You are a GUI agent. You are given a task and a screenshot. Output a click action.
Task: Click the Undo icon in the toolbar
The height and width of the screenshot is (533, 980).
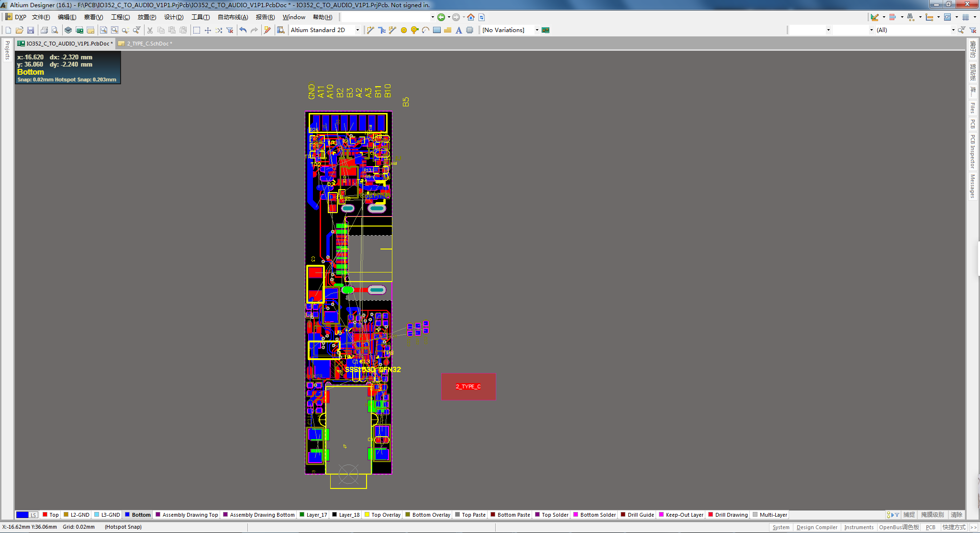point(243,30)
